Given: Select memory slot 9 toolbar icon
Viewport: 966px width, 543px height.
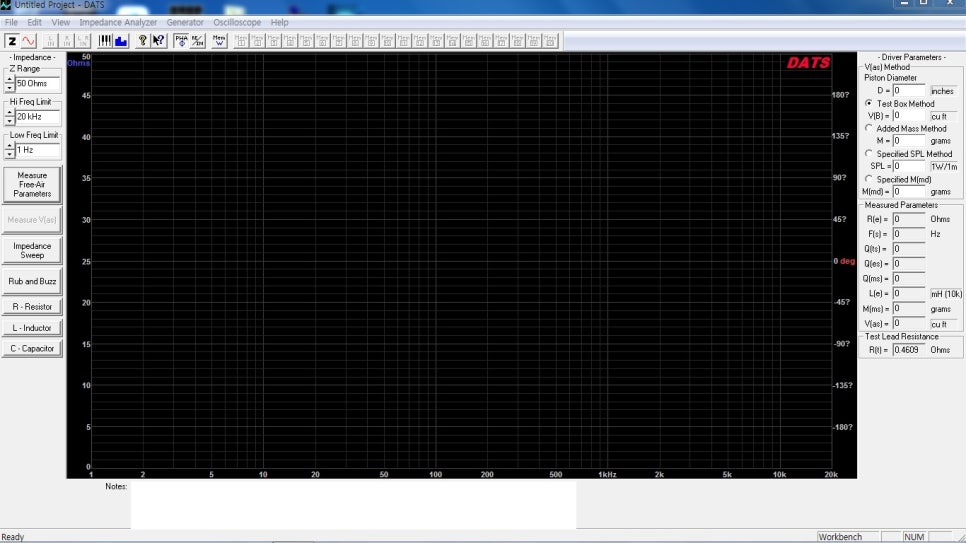Looking at the screenshot, I should 371,41.
